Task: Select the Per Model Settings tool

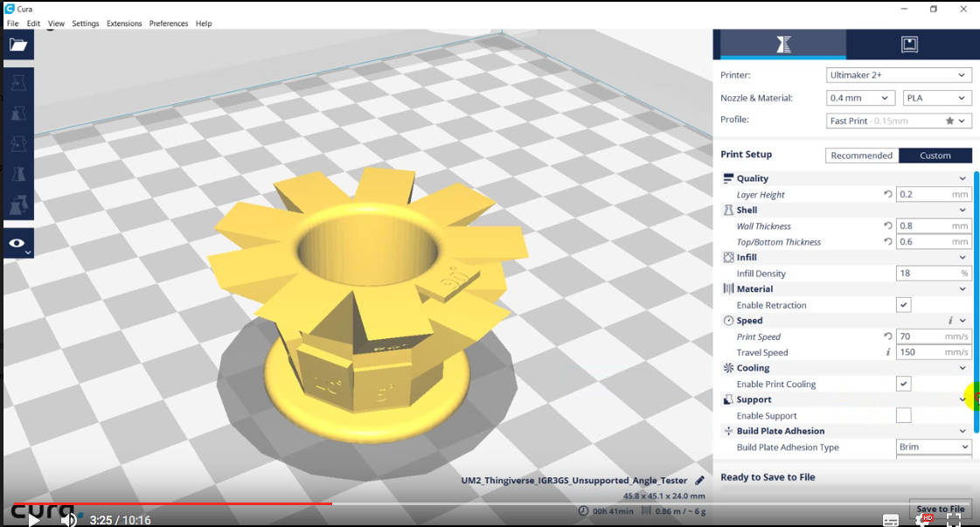Action: [18, 204]
